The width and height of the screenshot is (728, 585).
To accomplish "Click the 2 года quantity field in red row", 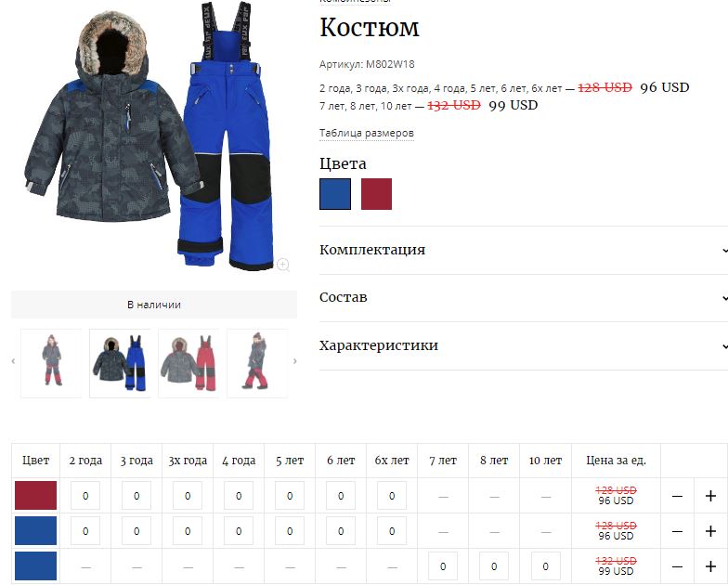I will pyautogui.click(x=85, y=496).
